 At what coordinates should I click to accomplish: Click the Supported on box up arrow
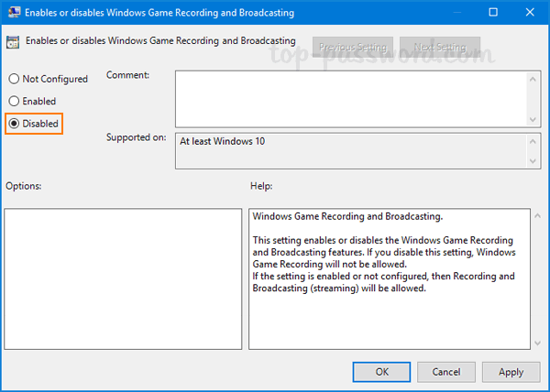pyautogui.click(x=533, y=140)
